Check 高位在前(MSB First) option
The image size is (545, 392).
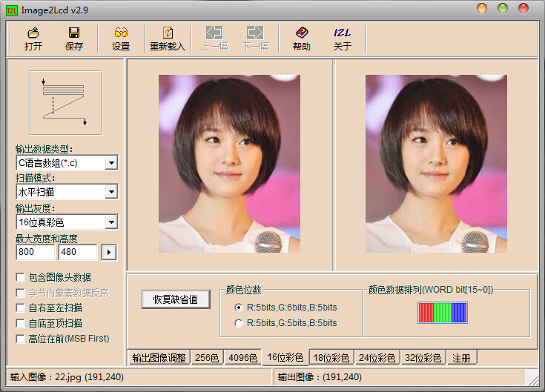(x=20, y=339)
